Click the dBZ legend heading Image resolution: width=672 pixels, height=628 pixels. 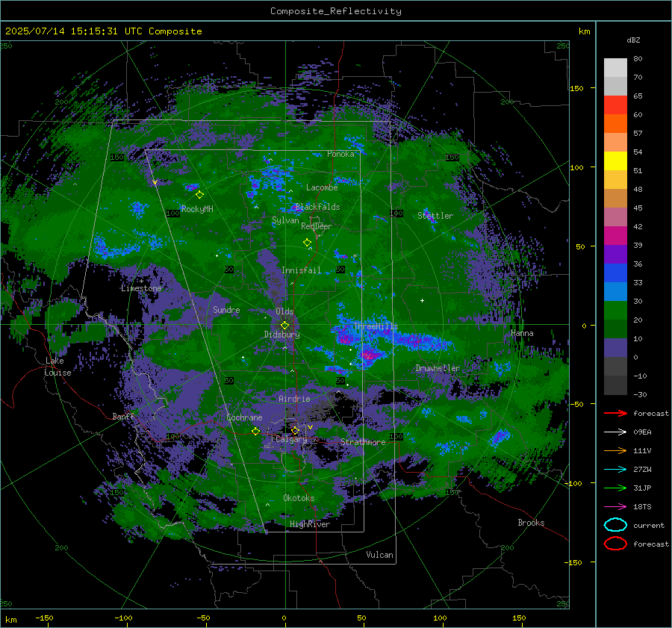[633, 40]
